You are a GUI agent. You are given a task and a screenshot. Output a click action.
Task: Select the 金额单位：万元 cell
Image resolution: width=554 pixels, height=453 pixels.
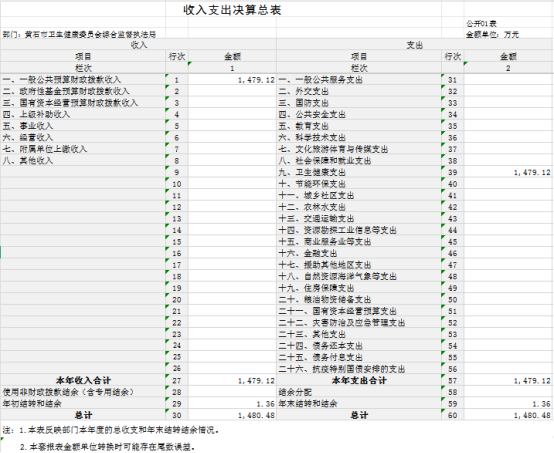pyautogui.click(x=508, y=34)
